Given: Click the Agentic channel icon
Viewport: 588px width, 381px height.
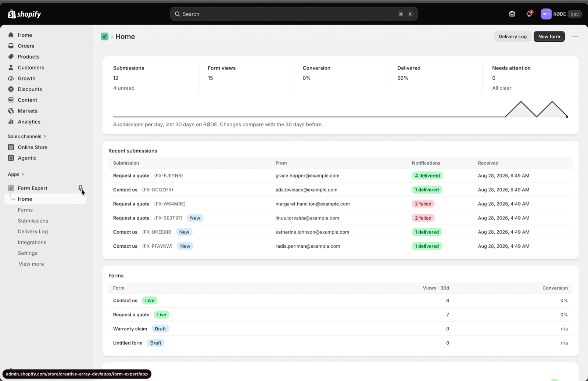Looking at the screenshot, I should [x=11, y=158].
